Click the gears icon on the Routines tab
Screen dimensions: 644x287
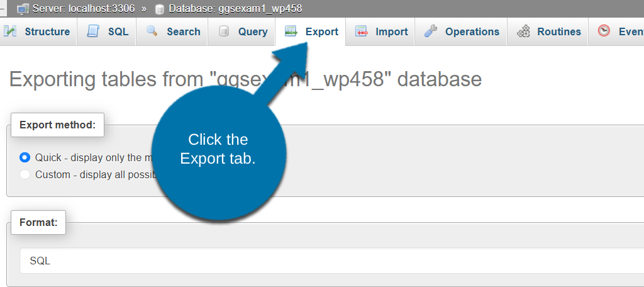(523, 31)
